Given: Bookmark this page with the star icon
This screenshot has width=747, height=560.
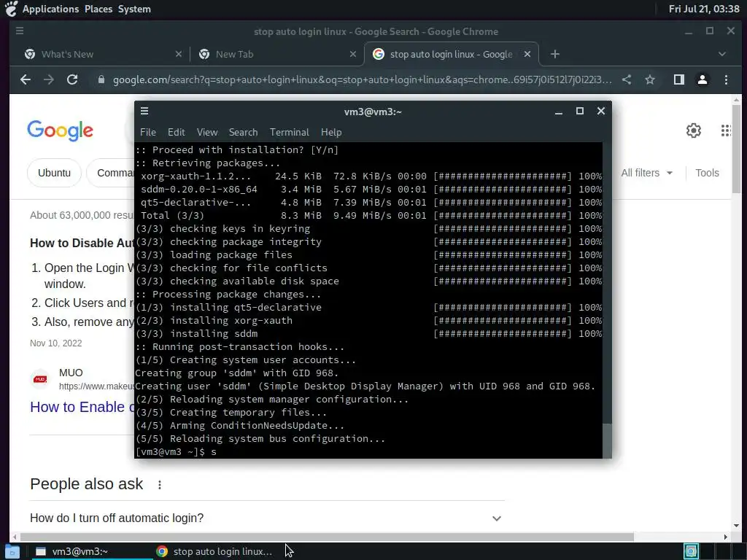Looking at the screenshot, I should click(650, 79).
